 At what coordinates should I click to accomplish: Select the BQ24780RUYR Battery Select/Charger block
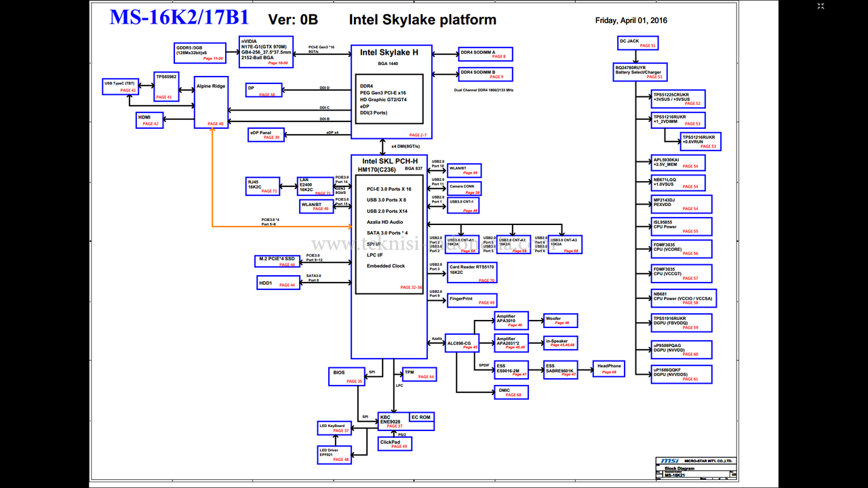pyautogui.click(x=641, y=72)
